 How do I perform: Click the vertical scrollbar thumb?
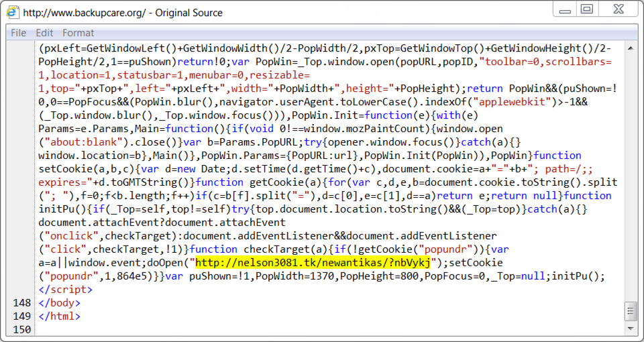(x=630, y=312)
